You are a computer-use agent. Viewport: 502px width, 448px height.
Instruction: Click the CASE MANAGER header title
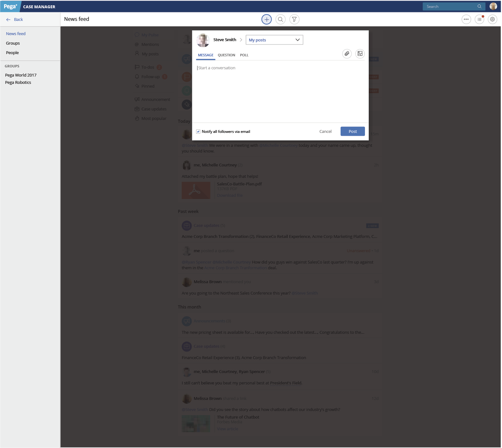[39, 7]
